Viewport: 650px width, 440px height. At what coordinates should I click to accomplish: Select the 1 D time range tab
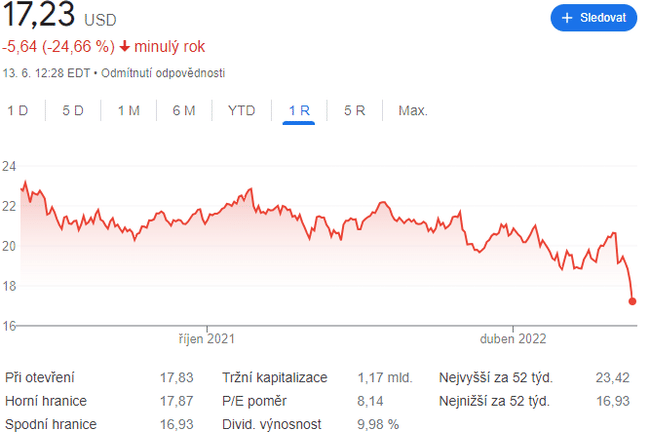coord(18,110)
